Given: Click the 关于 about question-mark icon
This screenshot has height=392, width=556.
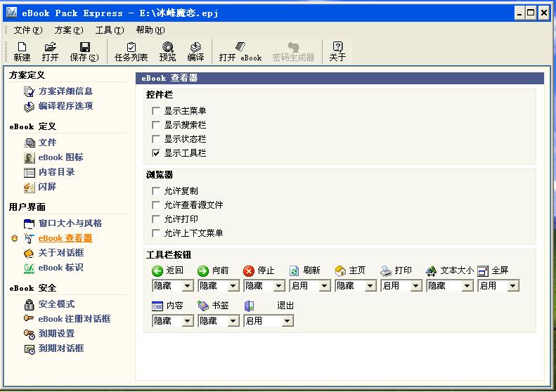Looking at the screenshot, I should pyautogui.click(x=337, y=46).
